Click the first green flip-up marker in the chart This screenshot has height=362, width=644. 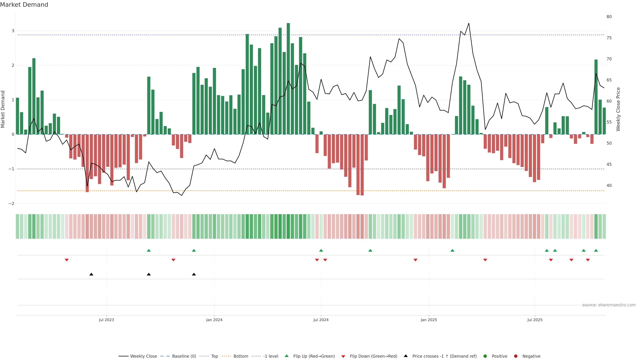149,250
